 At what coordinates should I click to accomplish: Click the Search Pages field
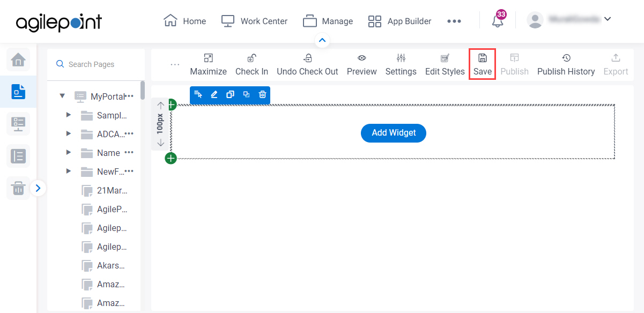[96, 64]
